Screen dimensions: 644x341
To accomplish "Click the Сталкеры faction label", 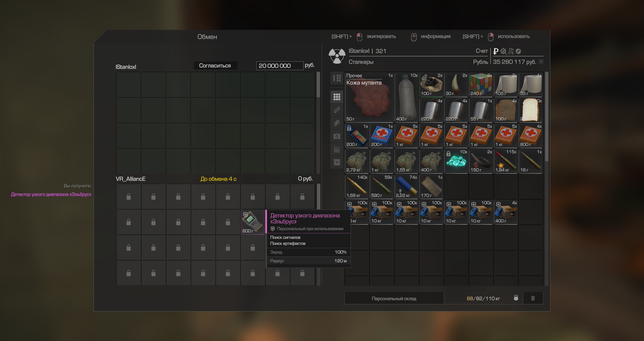I will tap(361, 62).
